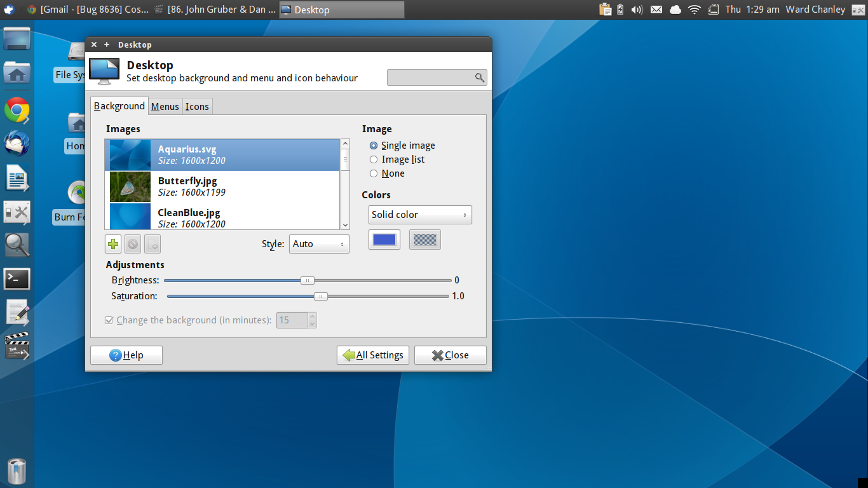Click the green plus add image icon
The height and width of the screenshot is (488, 868).
click(x=114, y=244)
